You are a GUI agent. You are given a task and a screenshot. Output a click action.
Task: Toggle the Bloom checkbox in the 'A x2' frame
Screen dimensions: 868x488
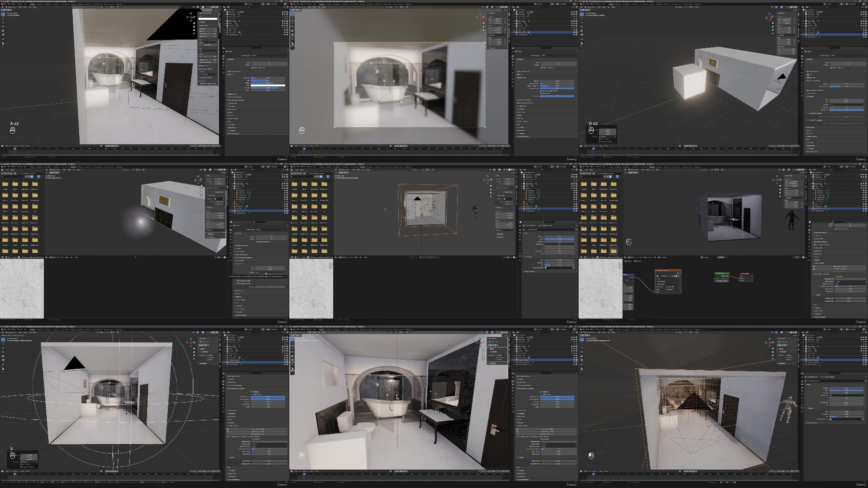point(229,74)
